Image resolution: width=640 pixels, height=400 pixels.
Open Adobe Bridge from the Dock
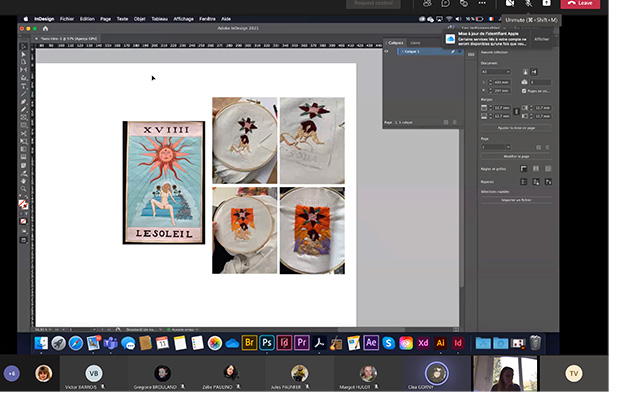tap(249, 343)
